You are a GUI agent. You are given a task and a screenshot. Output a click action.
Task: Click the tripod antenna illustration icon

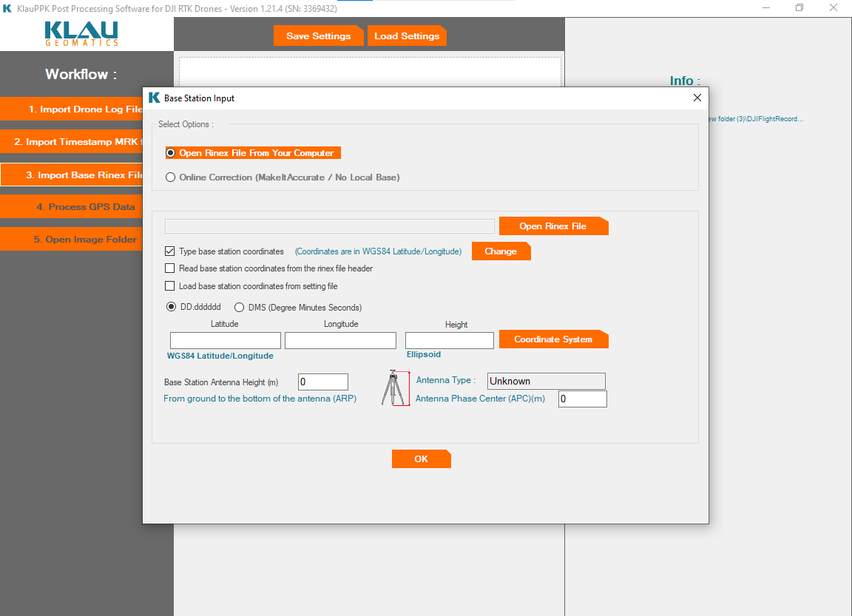point(395,387)
